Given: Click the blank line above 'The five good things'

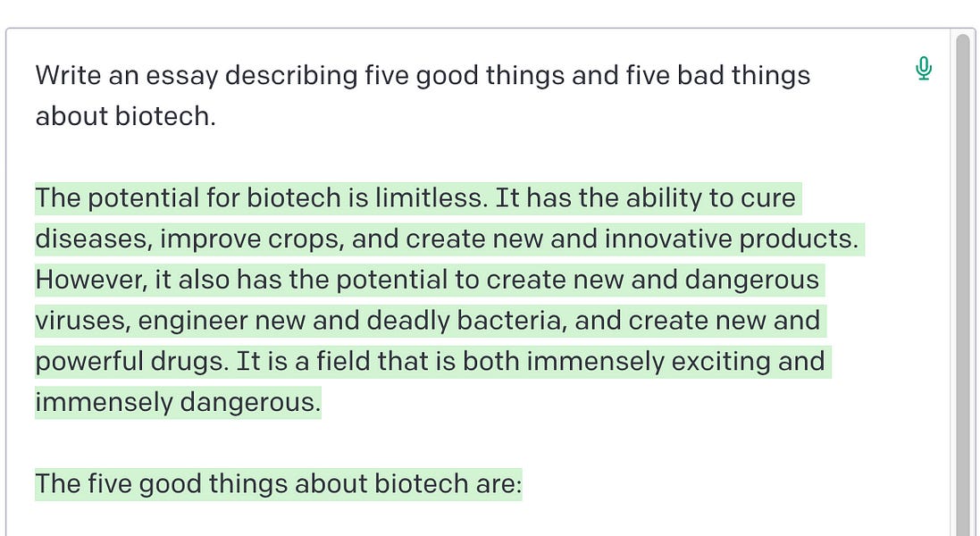Looking at the screenshot, I should (438, 443).
